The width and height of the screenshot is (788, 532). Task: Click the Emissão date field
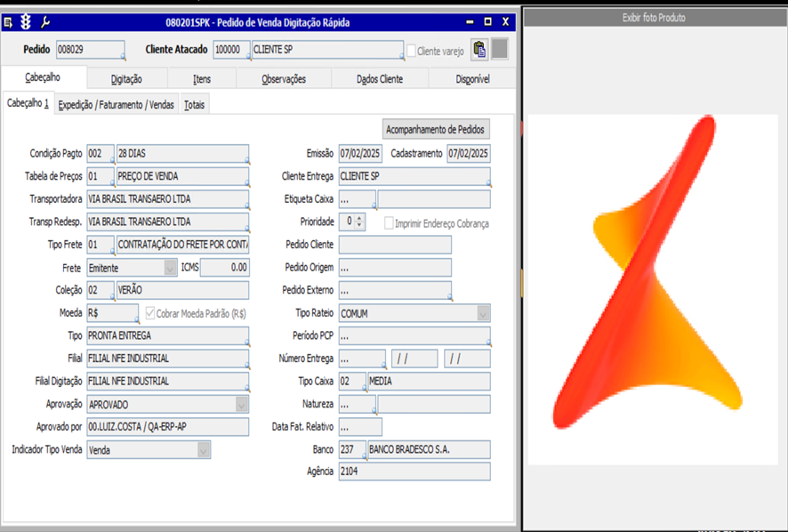coord(360,153)
